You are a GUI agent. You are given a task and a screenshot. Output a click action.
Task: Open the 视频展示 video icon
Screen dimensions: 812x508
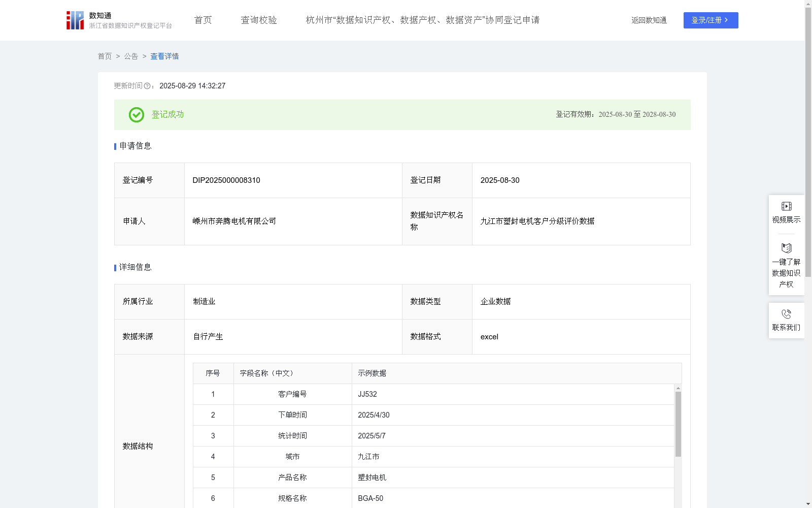pos(786,206)
